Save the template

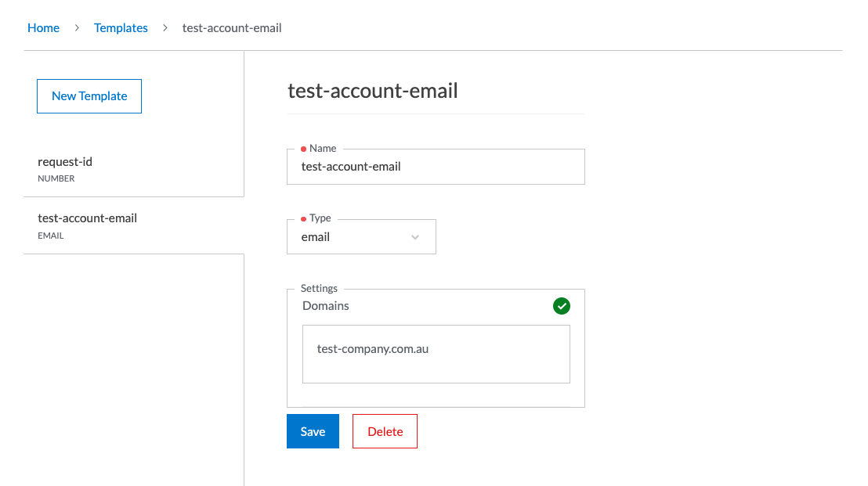[x=313, y=431]
